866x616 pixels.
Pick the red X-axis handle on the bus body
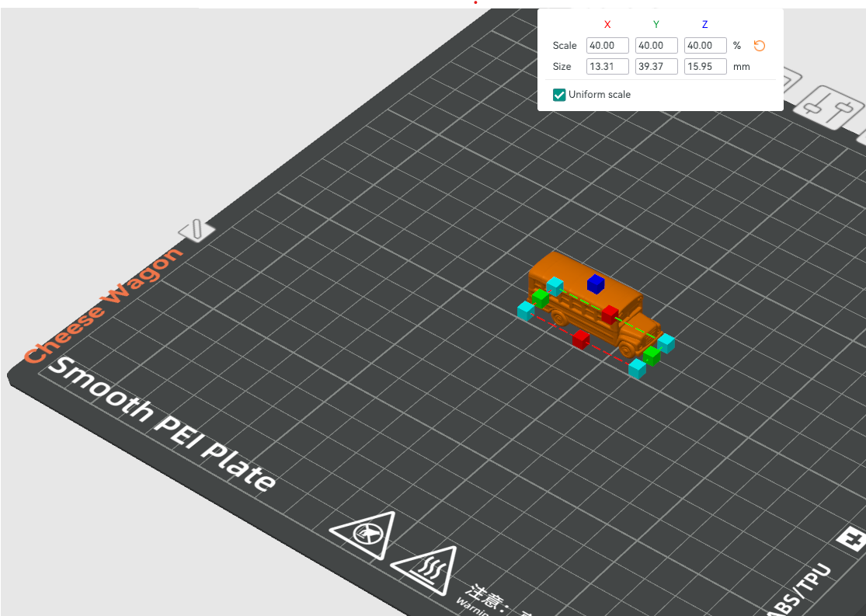(610, 315)
